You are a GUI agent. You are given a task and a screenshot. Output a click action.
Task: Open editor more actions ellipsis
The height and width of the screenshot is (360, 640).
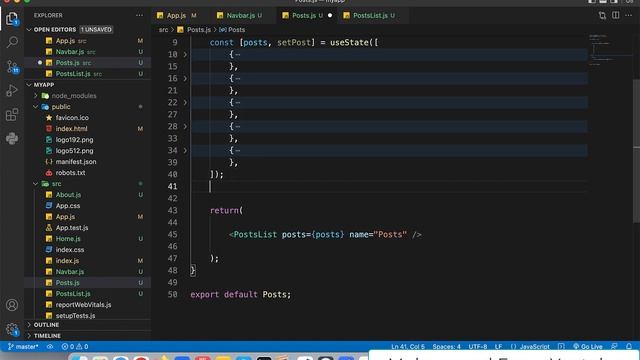(x=629, y=16)
